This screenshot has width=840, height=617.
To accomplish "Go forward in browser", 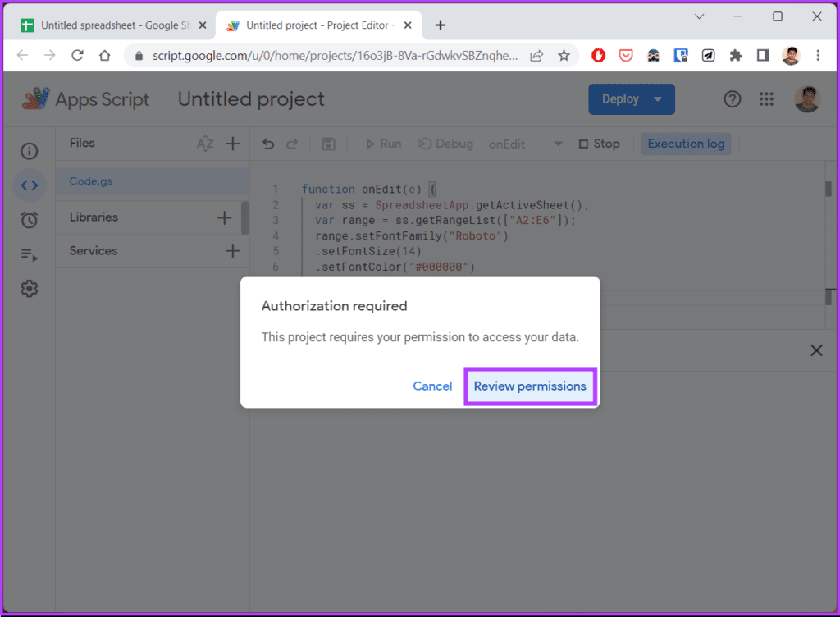I will [x=50, y=55].
